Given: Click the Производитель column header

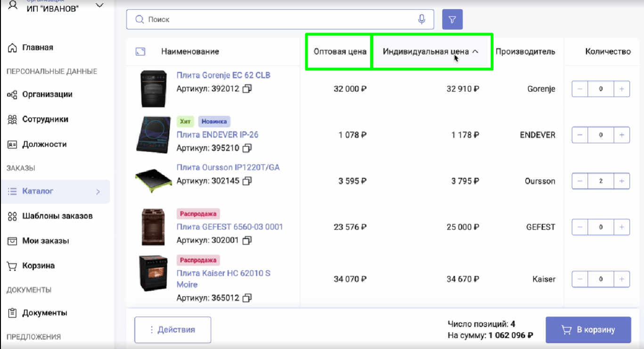Looking at the screenshot, I should [525, 52].
